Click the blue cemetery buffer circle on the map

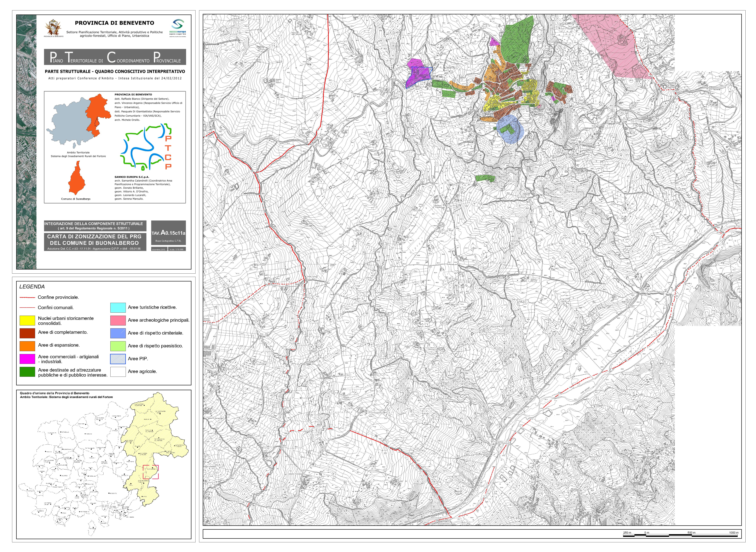click(x=510, y=129)
